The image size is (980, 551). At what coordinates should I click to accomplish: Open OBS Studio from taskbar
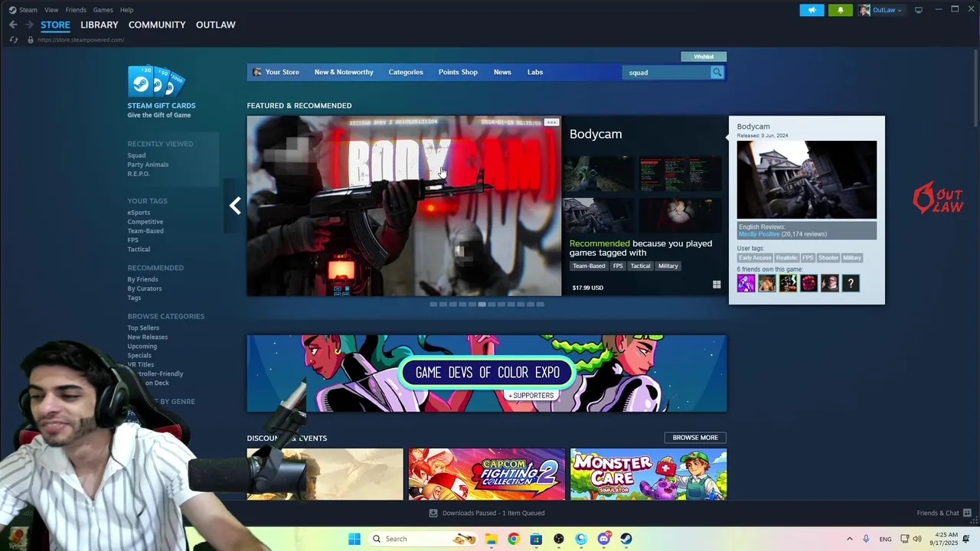559,539
